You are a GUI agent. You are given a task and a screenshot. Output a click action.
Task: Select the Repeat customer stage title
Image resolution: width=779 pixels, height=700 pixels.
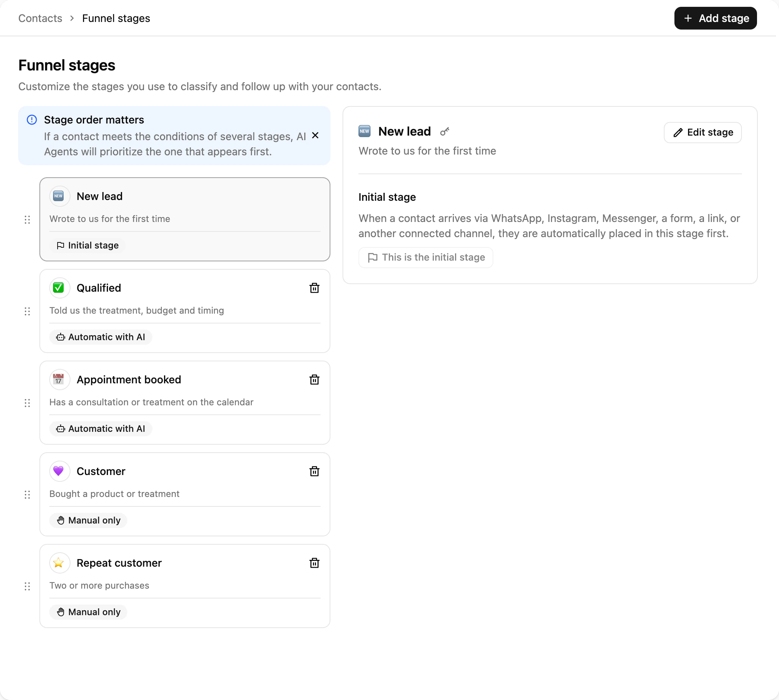119,563
